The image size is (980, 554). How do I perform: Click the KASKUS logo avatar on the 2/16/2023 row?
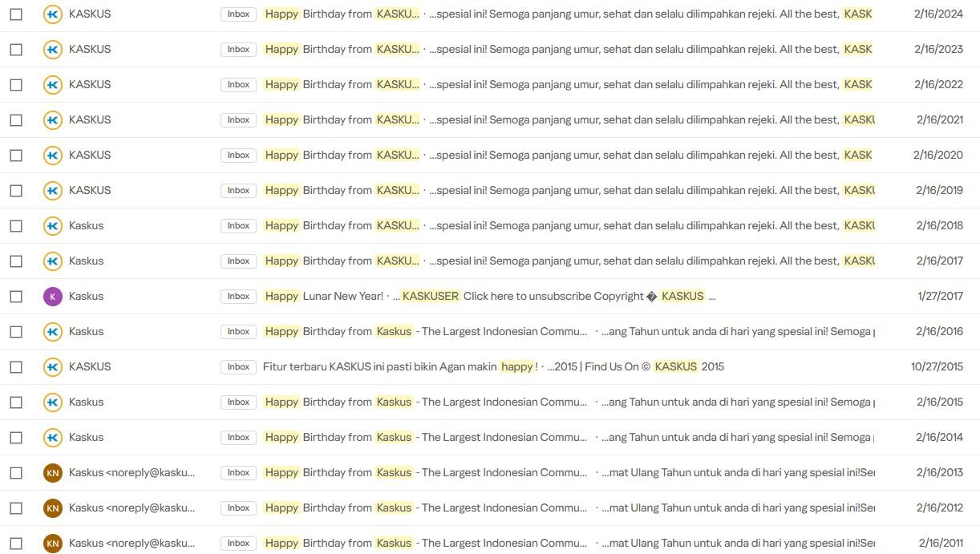pyautogui.click(x=52, y=49)
